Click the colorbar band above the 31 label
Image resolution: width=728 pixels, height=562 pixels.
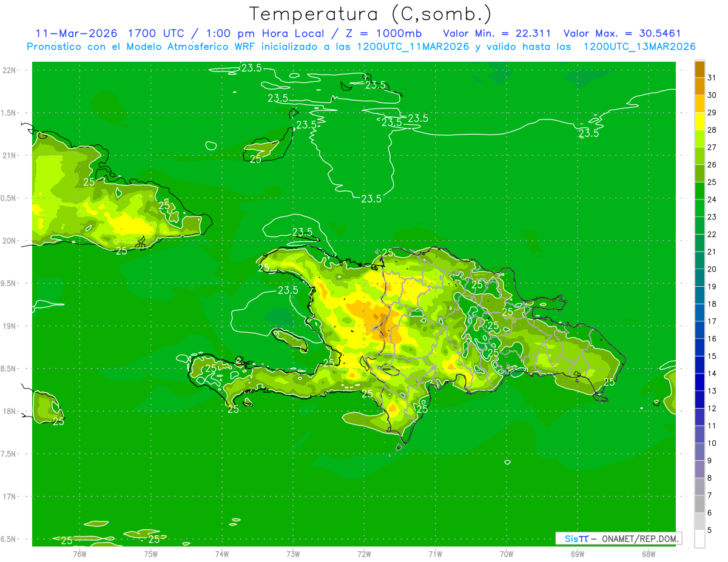[x=700, y=69]
